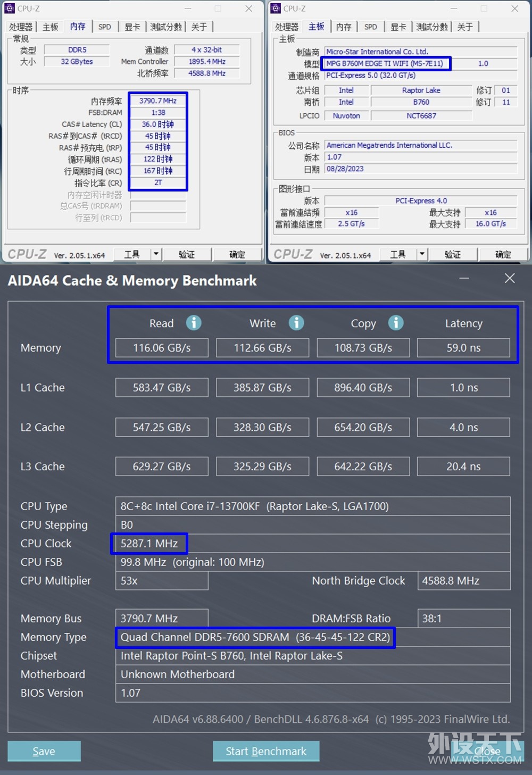The image size is (532, 775).
Task: Open the 工具 dropdown arrow in right CPU-Z window
Action: click(x=422, y=254)
